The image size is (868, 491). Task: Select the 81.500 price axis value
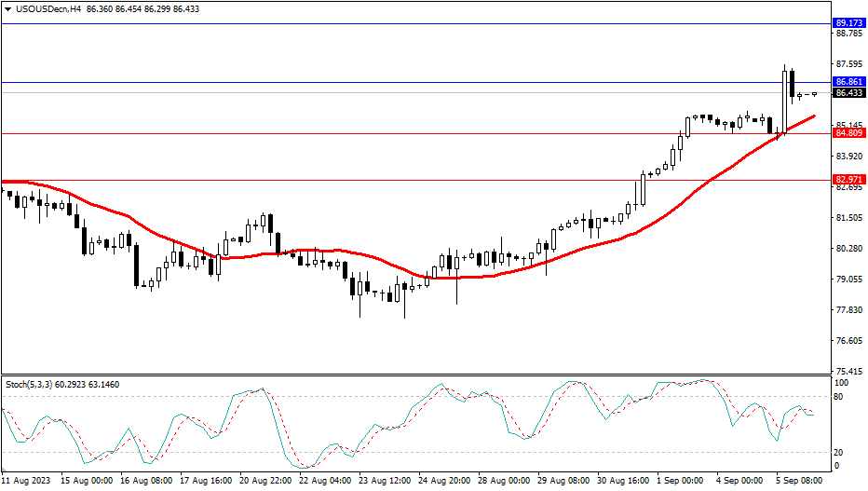tap(848, 218)
